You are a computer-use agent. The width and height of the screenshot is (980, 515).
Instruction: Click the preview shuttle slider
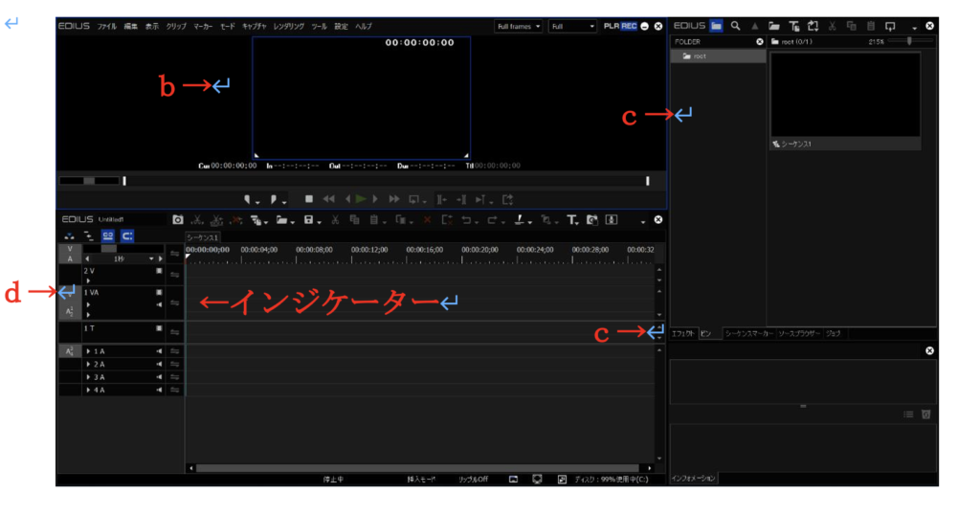click(89, 181)
